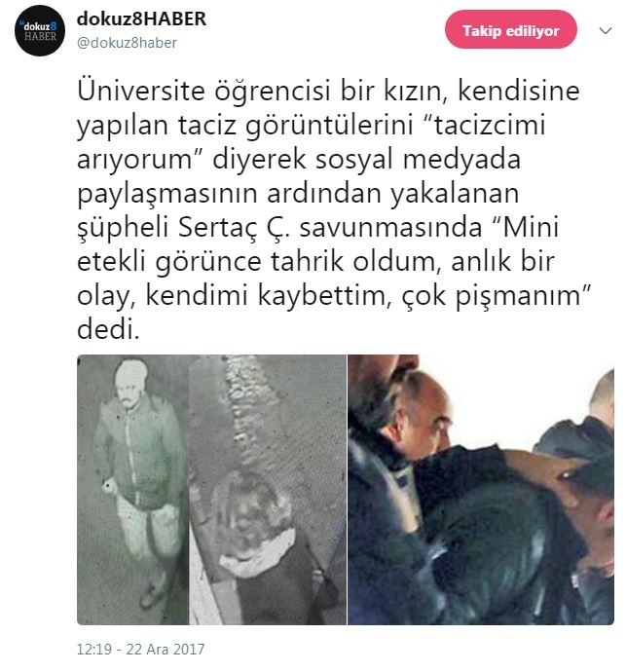626x672 pixels.
Task: Open the tweet detail via the date 22 Ara 2017
Action: [165, 649]
